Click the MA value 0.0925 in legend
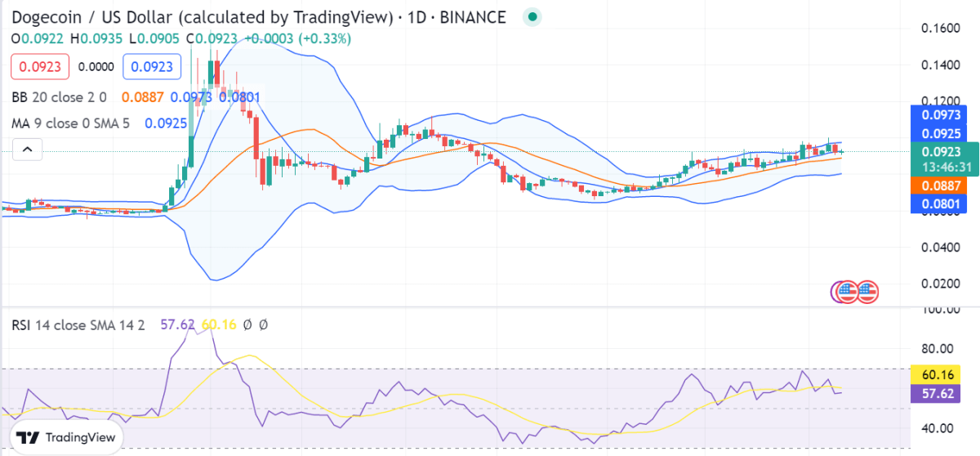Image resolution: width=980 pixels, height=456 pixels. 165,123
